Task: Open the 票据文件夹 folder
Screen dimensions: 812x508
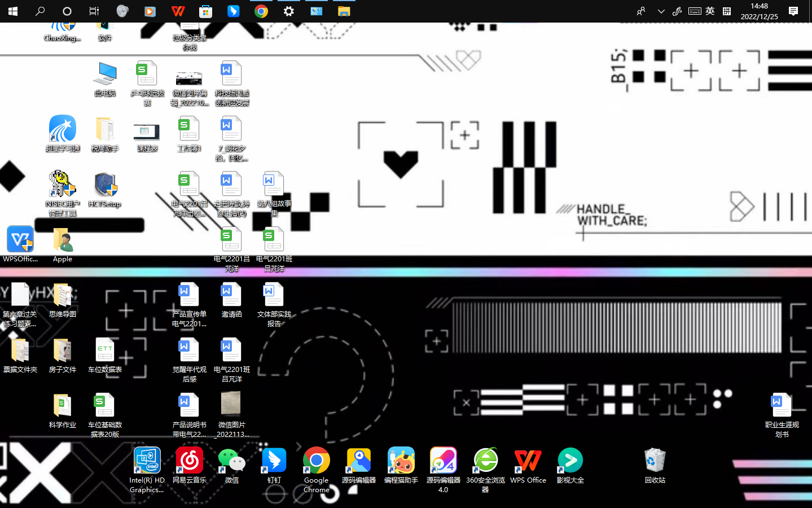Action: coord(20,356)
